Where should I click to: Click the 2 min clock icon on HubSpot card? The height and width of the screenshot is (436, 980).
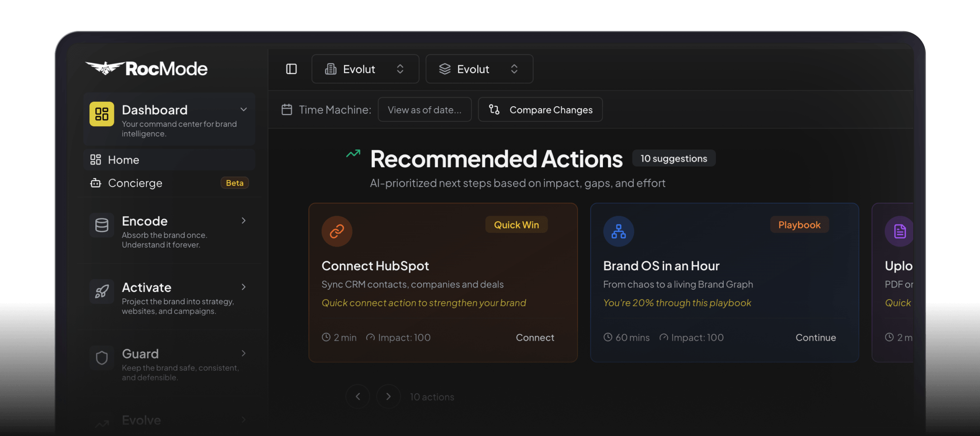tap(326, 337)
